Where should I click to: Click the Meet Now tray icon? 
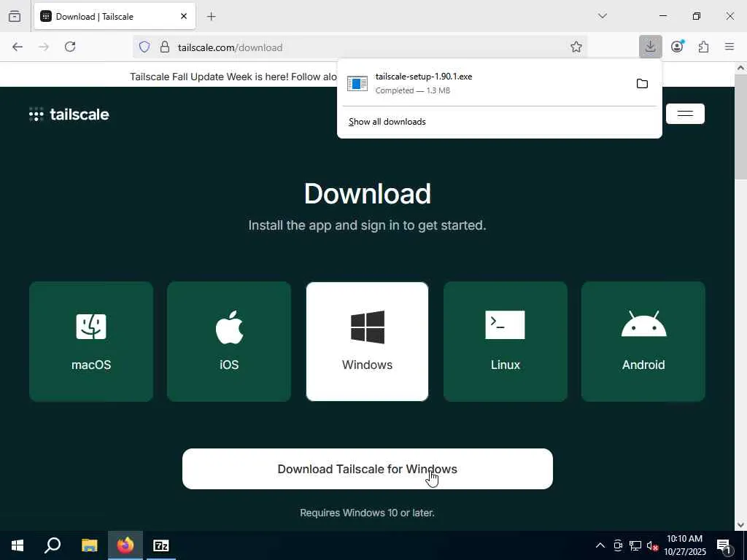pos(618,545)
